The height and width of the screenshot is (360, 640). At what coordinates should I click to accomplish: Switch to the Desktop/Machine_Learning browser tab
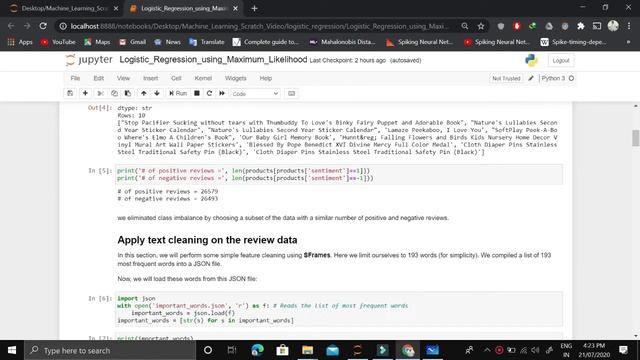pos(63,8)
